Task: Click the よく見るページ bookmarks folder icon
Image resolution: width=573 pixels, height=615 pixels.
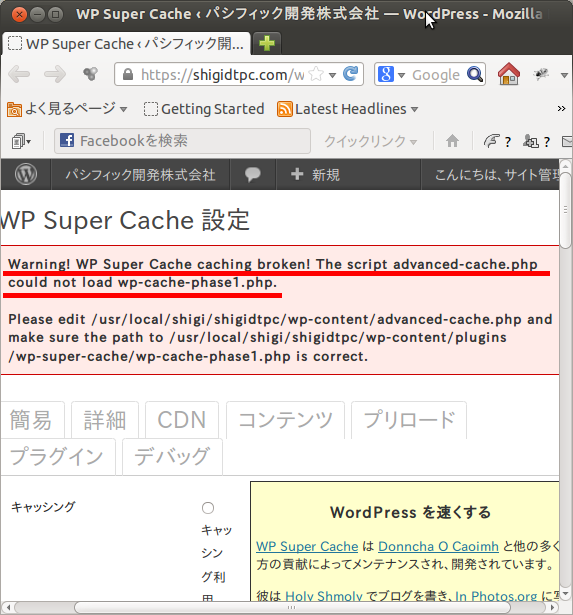Action: (14, 109)
